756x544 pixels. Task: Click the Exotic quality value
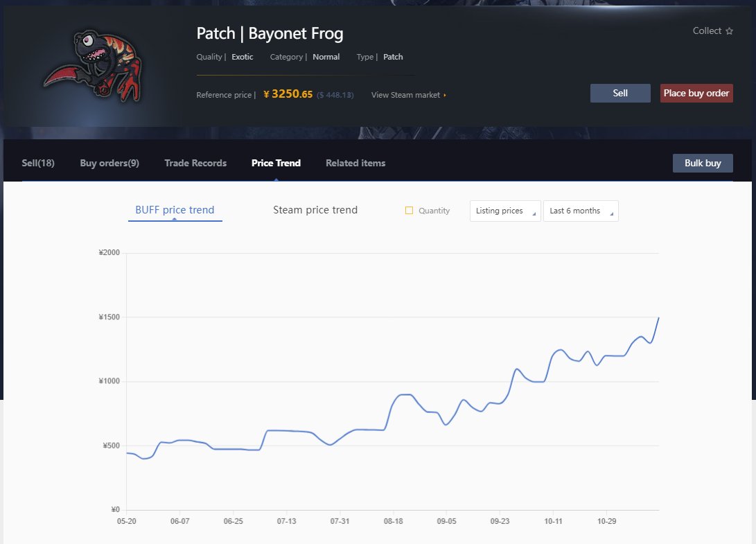[x=242, y=57]
